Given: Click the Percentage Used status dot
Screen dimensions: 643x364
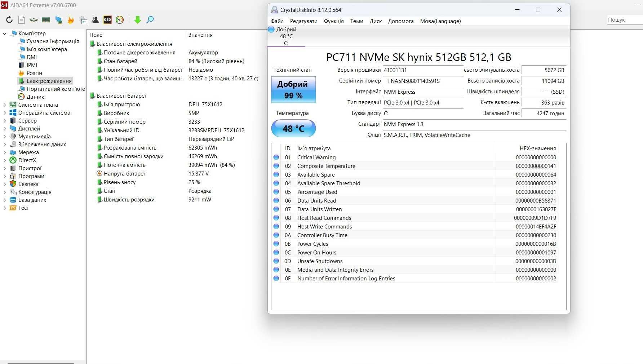Looking at the screenshot, I should tap(276, 192).
